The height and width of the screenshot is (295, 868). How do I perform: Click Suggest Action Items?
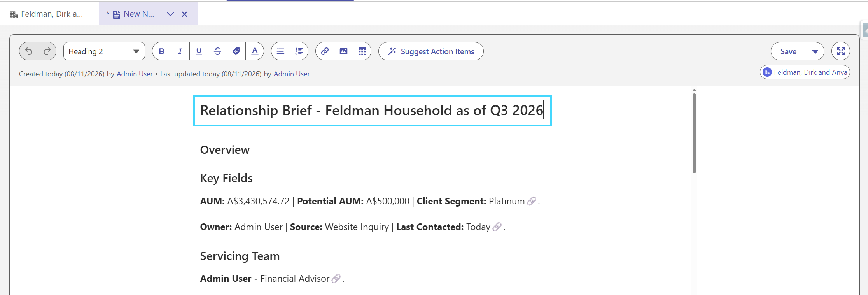click(x=431, y=51)
